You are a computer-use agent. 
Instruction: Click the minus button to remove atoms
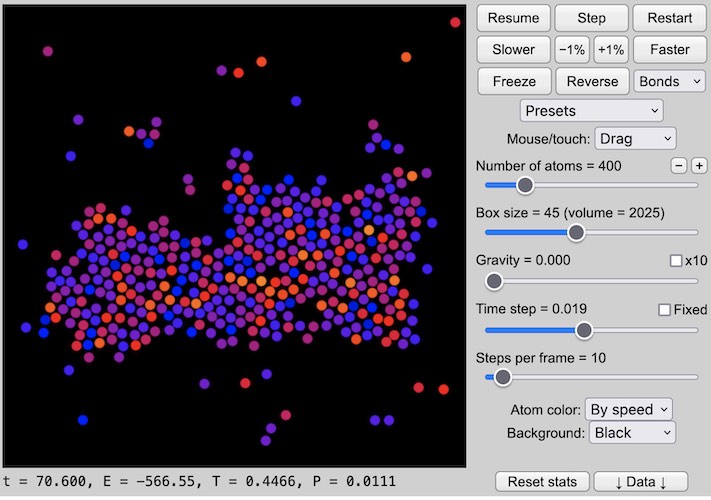pos(678,165)
